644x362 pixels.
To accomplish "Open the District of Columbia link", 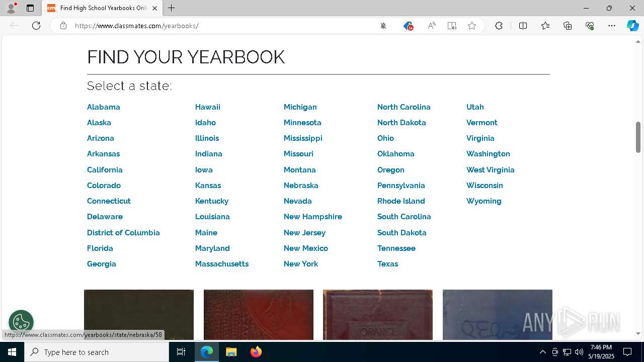I will click(123, 232).
